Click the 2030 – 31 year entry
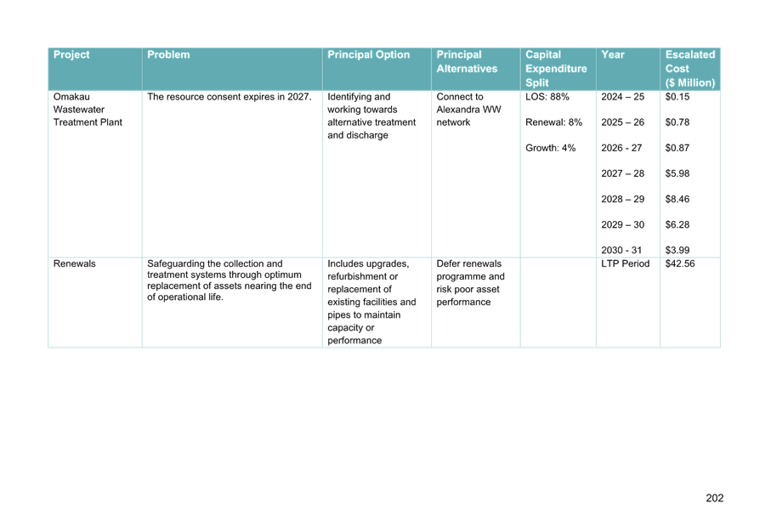Viewport: 771px width, 532px height. pos(622,250)
